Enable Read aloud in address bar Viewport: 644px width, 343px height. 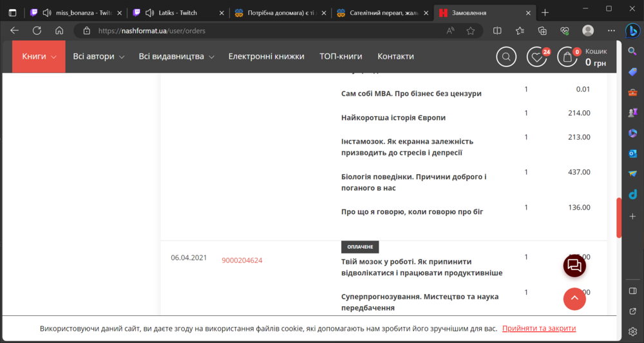point(451,30)
